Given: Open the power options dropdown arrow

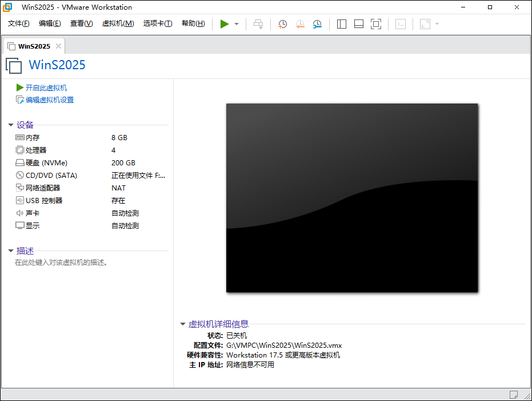Looking at the screenshot, I should point(237,24).
